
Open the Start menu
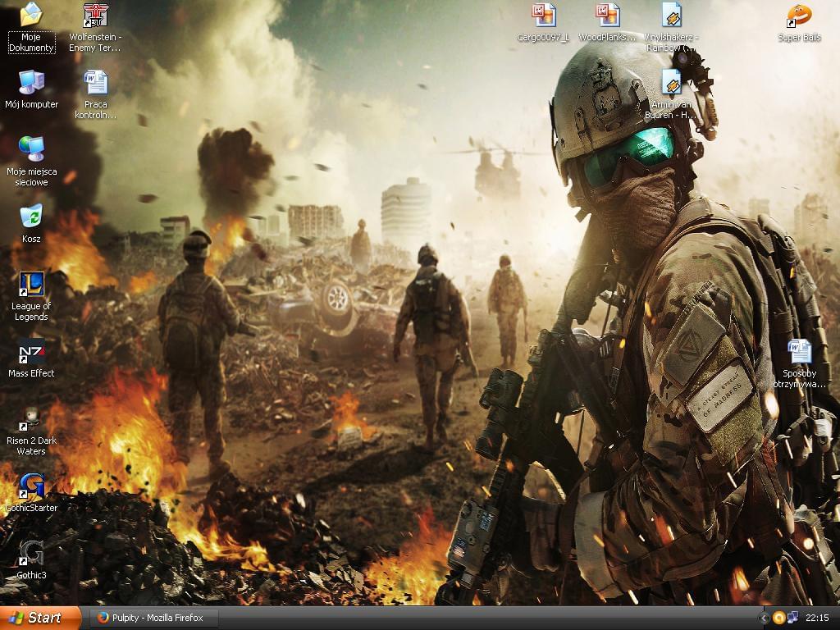pos(41,618)
